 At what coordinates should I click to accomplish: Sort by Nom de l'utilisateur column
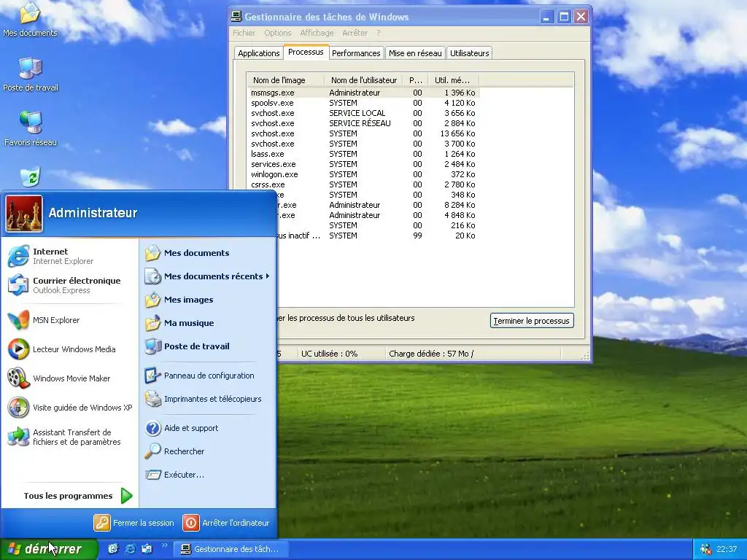(x=363, y=80)
